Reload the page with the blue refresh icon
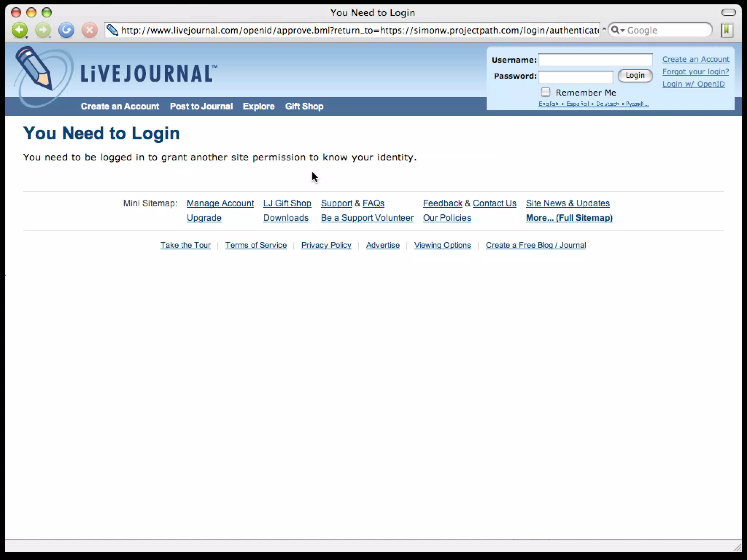 pyautogui.click(x=66, y=30)
